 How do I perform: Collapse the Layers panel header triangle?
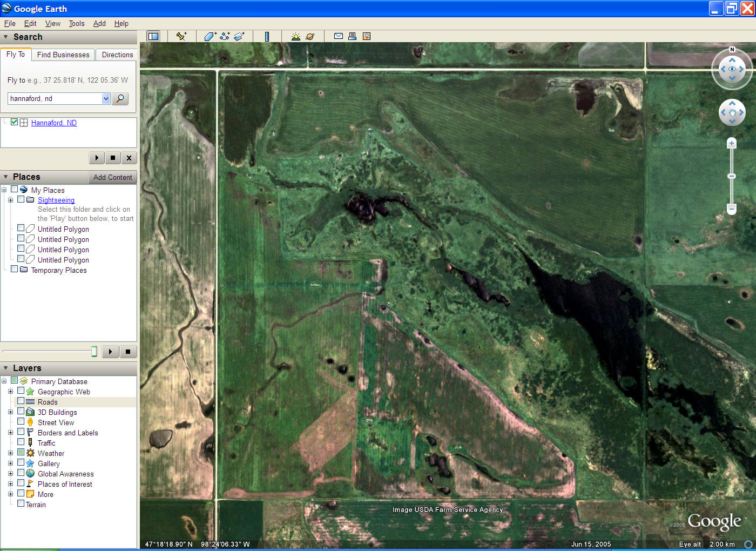pyautogui.click(x=5, y=368)
